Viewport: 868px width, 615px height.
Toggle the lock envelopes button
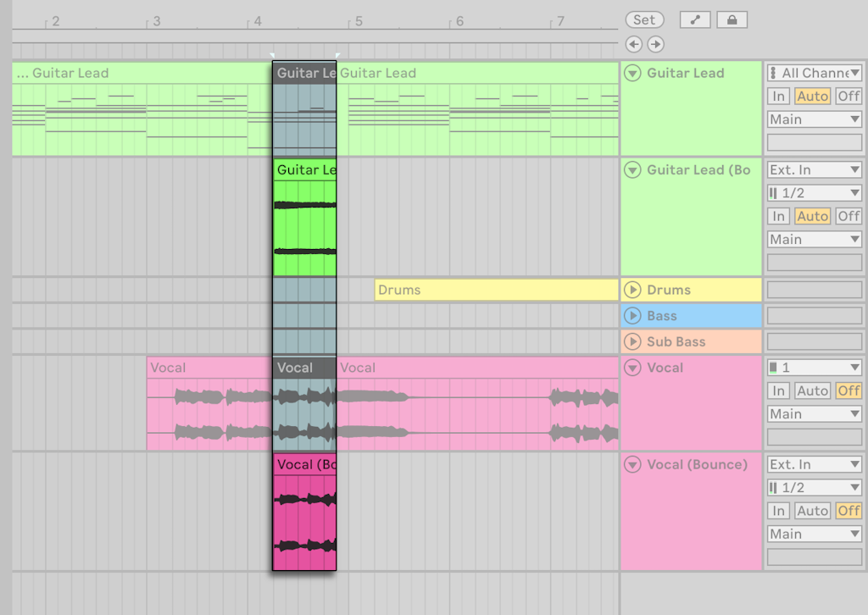tap(732, 20)
